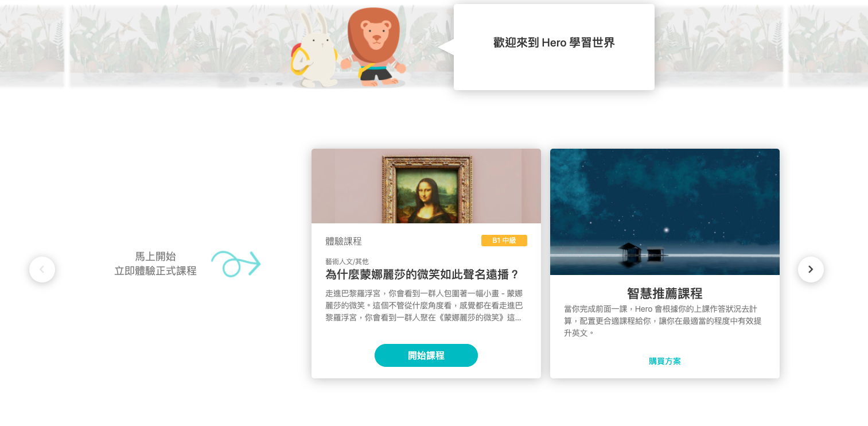This screenshot has width=868, height=426.
Task: Click the teal looping arrow graphic
Action: coord(236,264)
